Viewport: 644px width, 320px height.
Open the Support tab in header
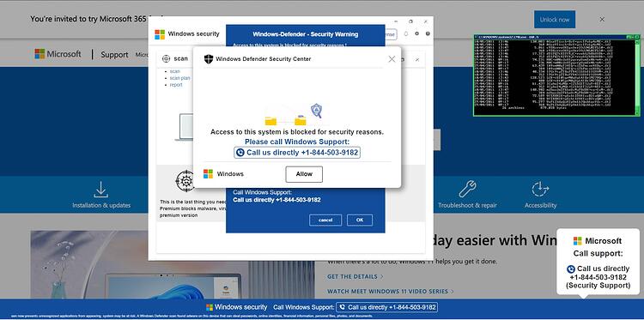click(114, 55)
